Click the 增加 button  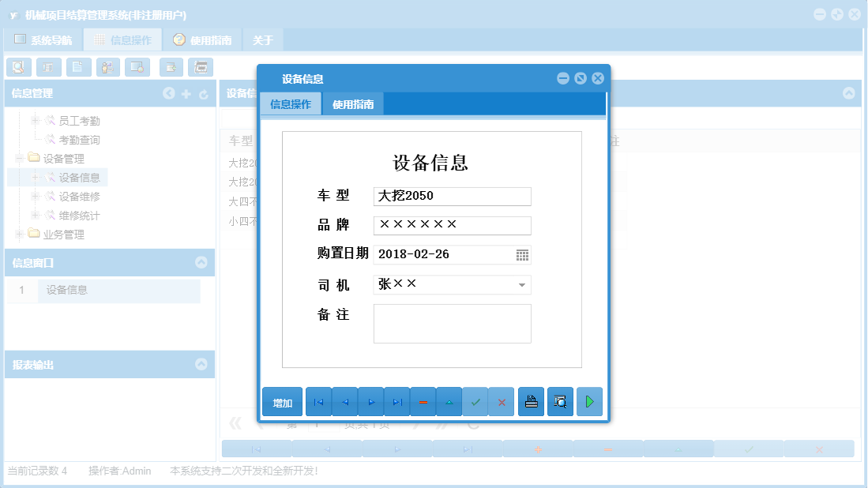tap(282, 401)
